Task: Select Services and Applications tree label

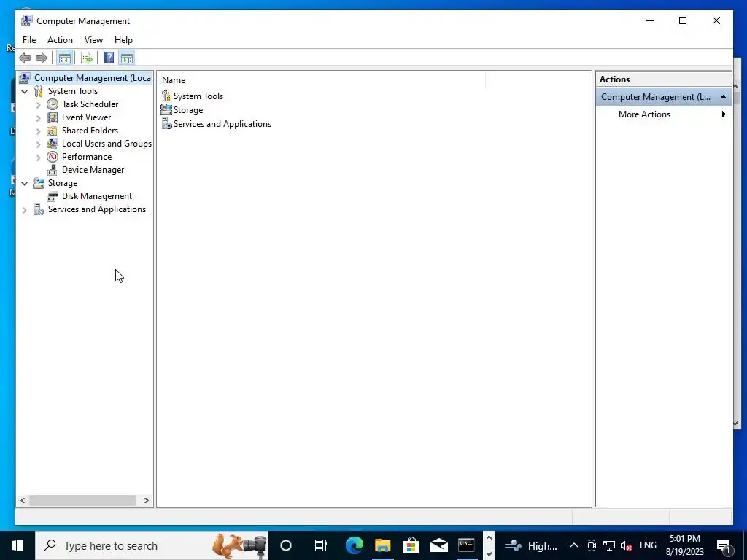Action: 97,209
